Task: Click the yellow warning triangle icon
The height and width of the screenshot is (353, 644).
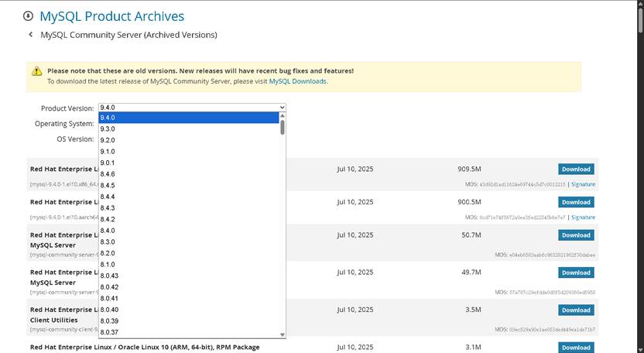Action: pyautogui.click(x=36, y=71)
